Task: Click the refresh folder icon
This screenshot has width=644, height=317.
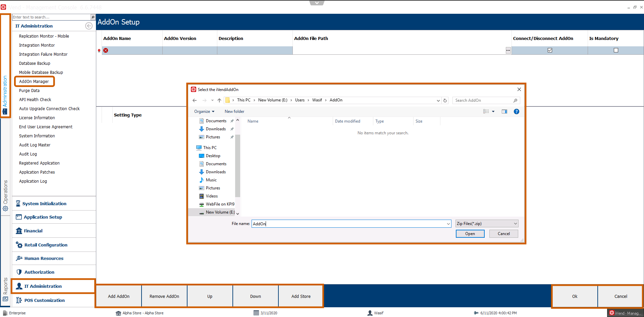Action: pos(445,100)
